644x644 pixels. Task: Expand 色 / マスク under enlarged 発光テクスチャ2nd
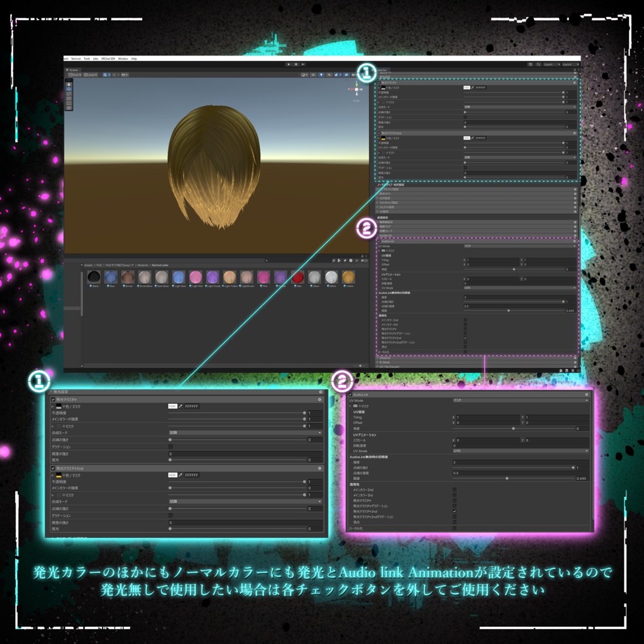point(53,475)
